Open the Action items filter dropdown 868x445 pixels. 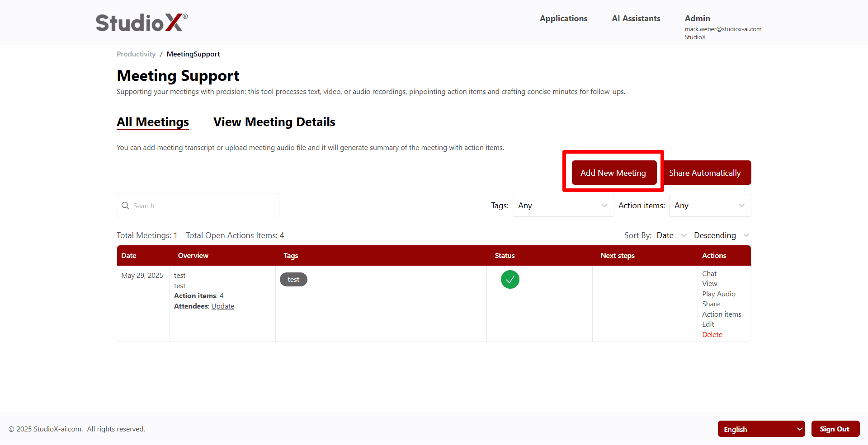pos(709,205)
